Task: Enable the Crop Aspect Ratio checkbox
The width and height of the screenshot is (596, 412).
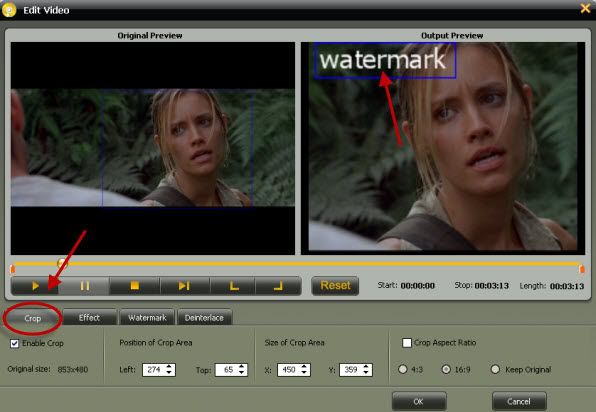Action: pos(407,343)
